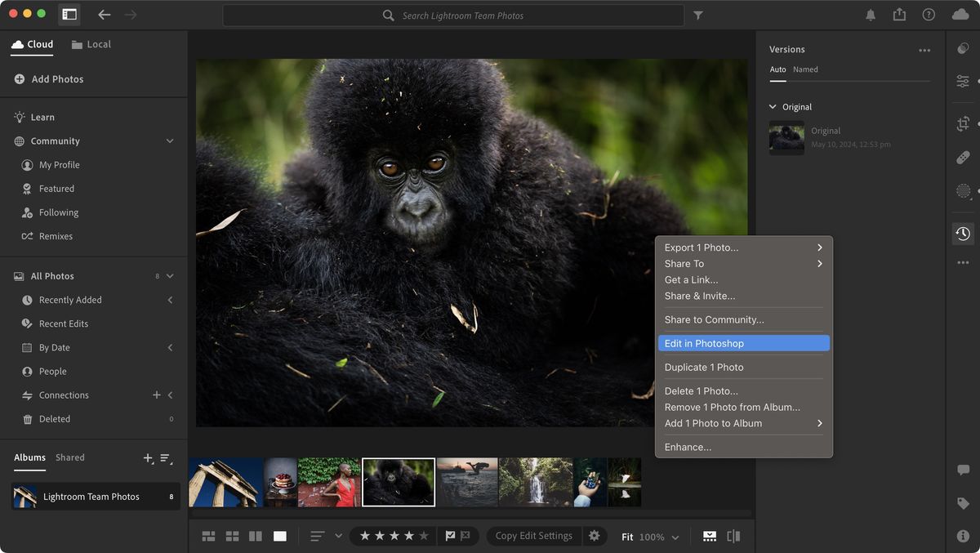Click the Help question mark icon
This screenshot has width=980, height=553.
929,14
